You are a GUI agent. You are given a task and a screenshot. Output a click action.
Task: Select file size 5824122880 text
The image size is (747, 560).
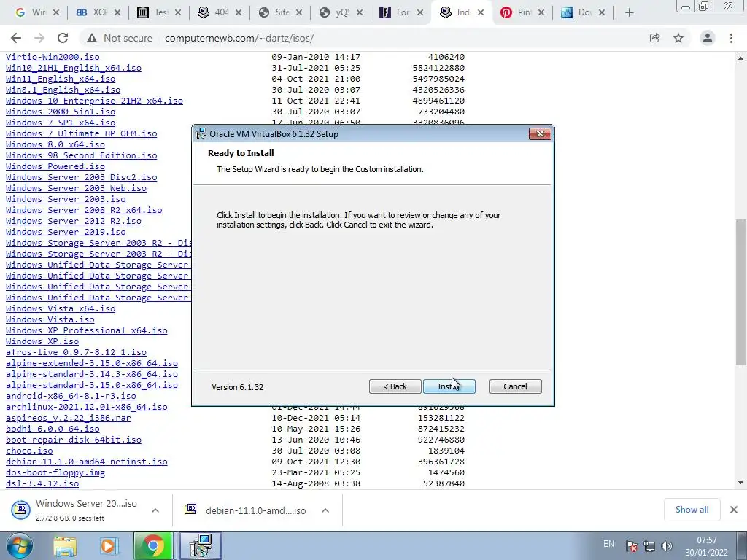(x=438, y=68)
